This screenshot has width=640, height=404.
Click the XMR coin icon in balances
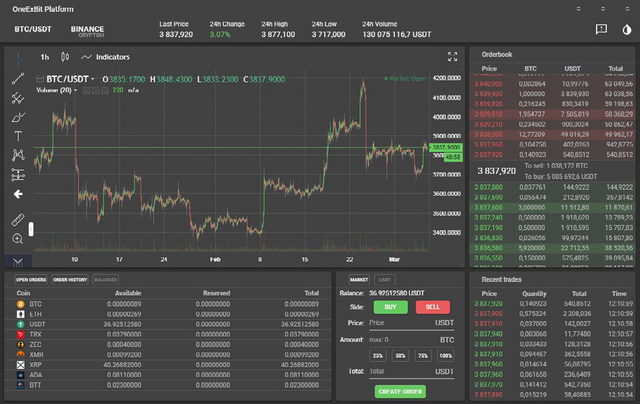pyautogui.click(x=20, y=355)
